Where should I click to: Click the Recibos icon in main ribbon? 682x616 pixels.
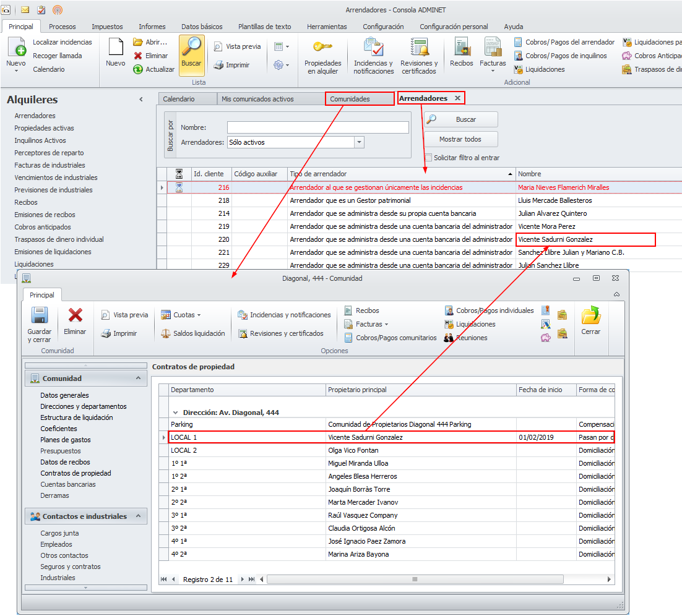462,47
